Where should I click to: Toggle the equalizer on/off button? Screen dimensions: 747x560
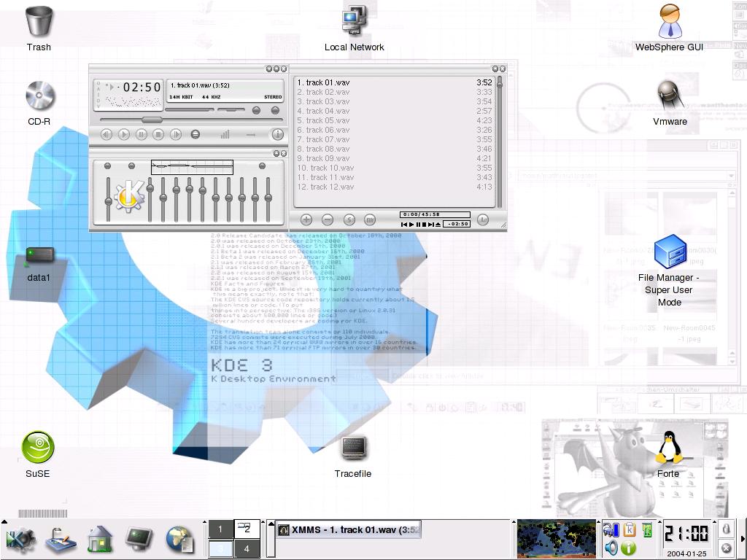tap(107, 166)
